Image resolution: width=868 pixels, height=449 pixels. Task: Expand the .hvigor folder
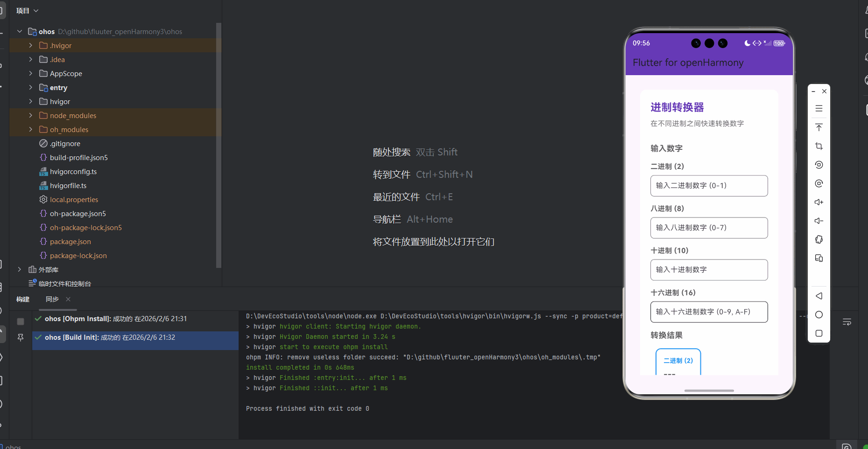click(x=31, y=45)
